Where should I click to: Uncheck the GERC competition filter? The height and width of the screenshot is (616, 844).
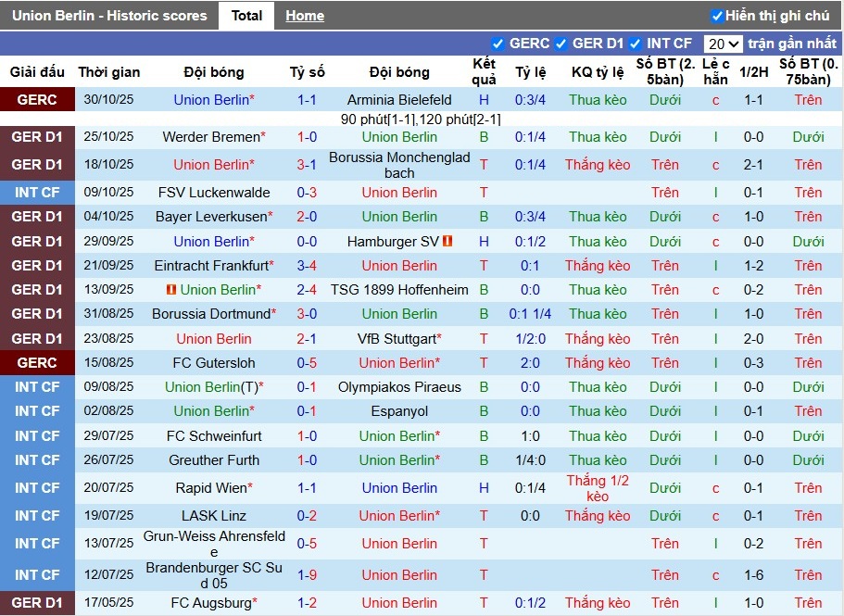click(498, 44)
